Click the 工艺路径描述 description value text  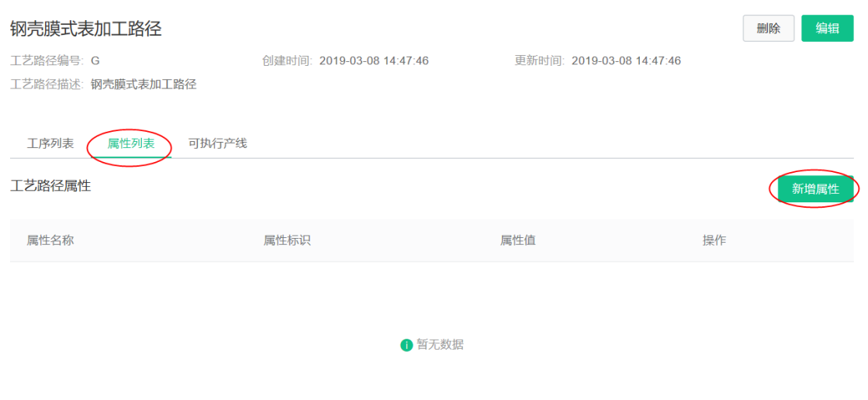point(144,84)
